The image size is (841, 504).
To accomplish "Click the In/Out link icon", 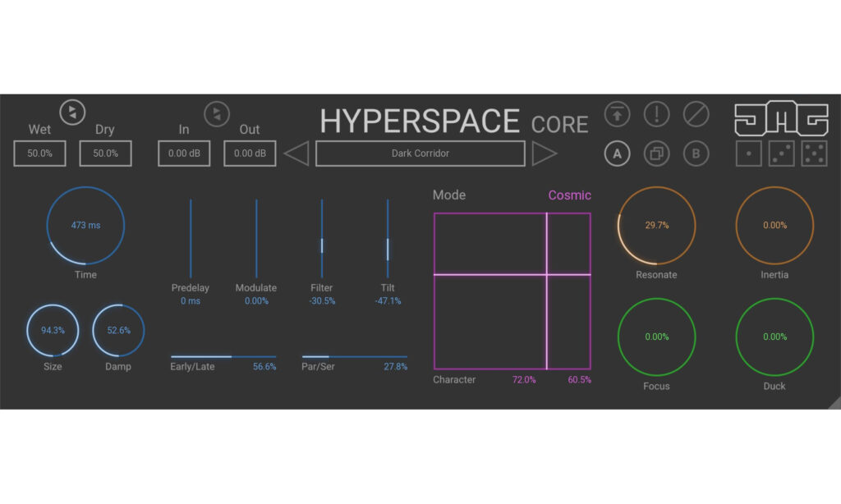I will (217, 113).
